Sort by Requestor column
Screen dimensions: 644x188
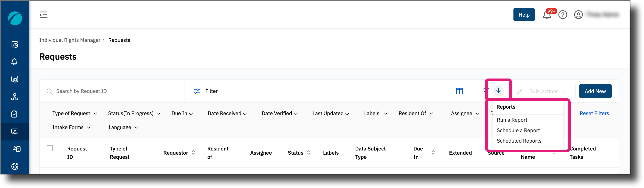click(193, 152)
